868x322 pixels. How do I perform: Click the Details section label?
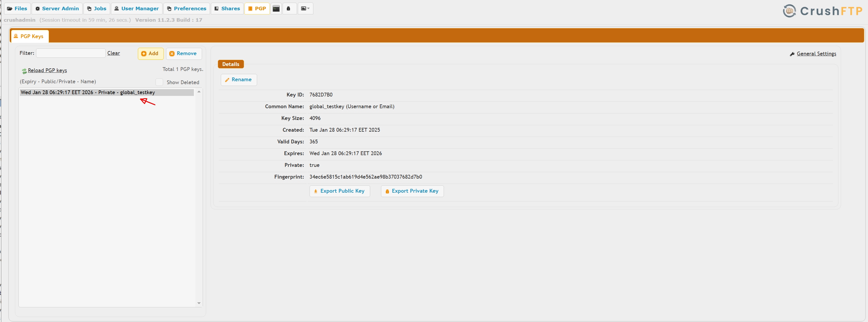(x=230, y=64)
